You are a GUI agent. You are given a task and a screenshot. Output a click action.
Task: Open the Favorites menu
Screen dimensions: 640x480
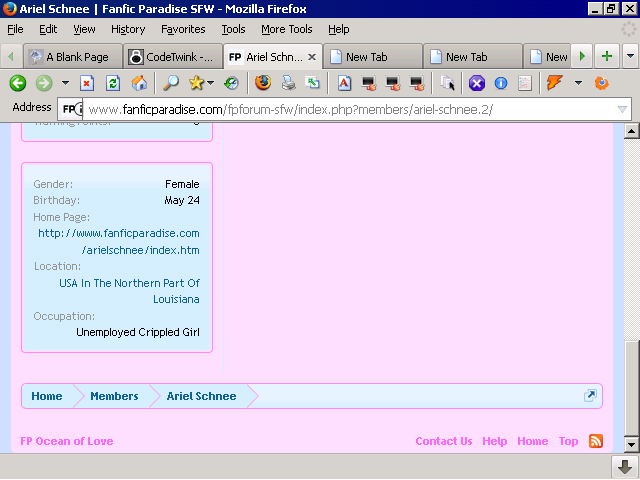pos(183,29)
